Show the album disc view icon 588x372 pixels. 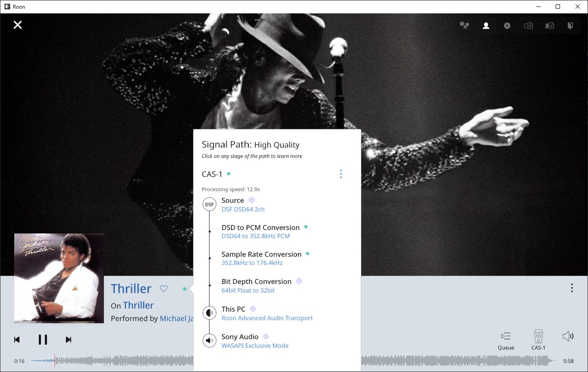[507, 25]
